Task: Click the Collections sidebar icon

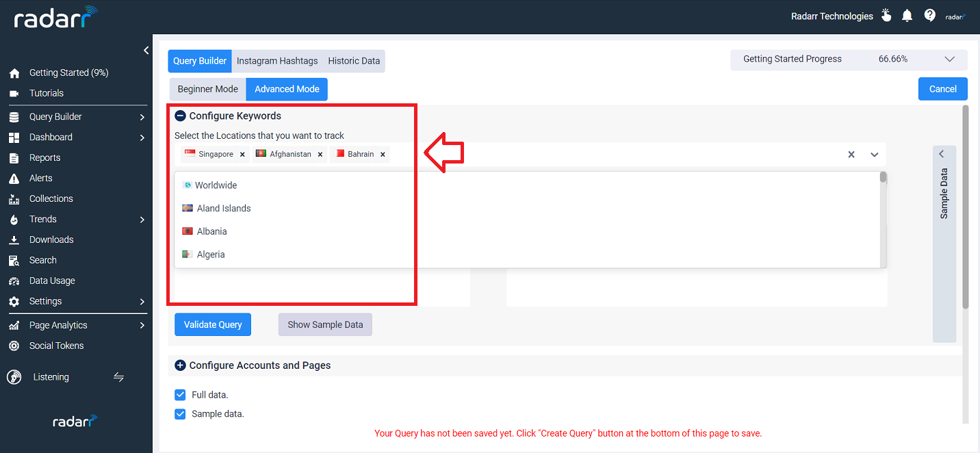Action: click(x=14, y=198)
